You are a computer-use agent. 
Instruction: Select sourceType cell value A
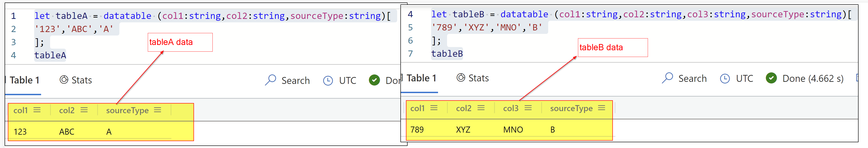click(109, 132)
